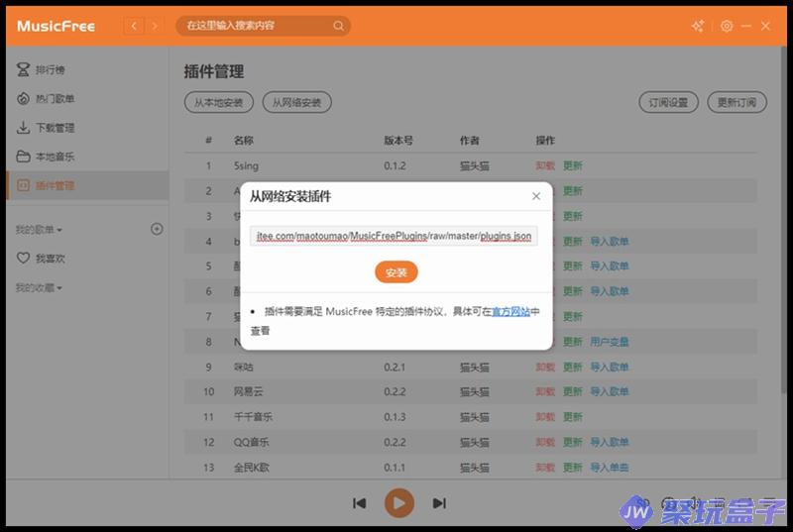Update the plugin in row 2
The width and height of the screenshot is (793, 532).
pos(573,191)
